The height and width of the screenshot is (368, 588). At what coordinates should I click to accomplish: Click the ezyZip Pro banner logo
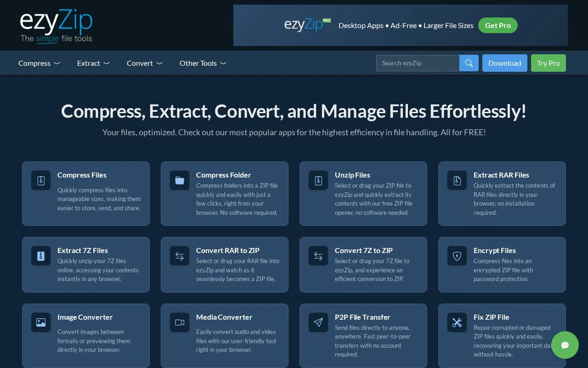pyautogui.click(x=307, y=24)
